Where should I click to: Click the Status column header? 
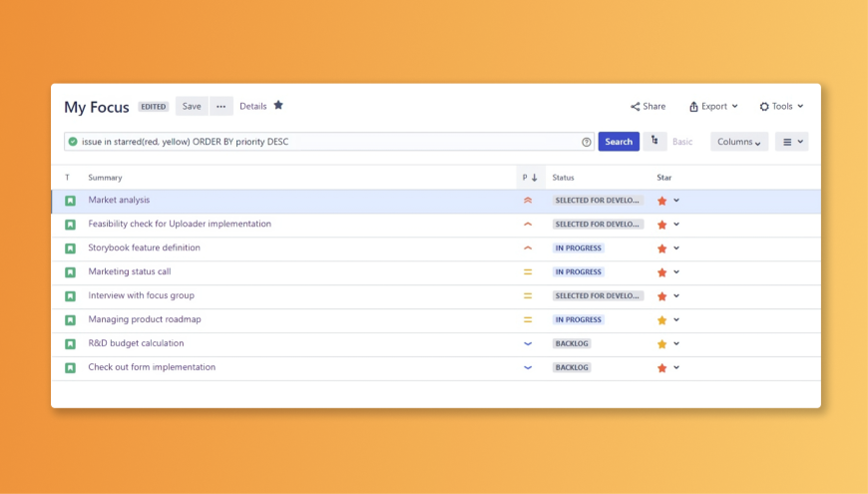[563, 178]
